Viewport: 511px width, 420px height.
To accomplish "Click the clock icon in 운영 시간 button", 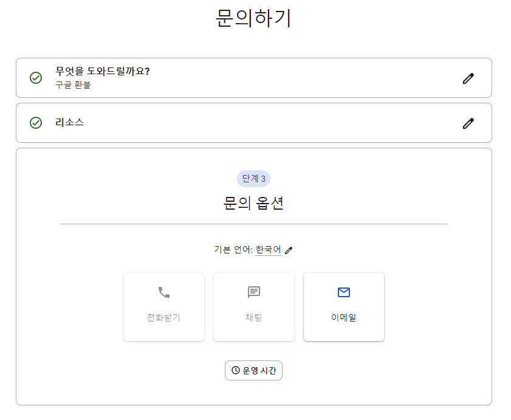I will pyautogui.click(x=234, y=370).
